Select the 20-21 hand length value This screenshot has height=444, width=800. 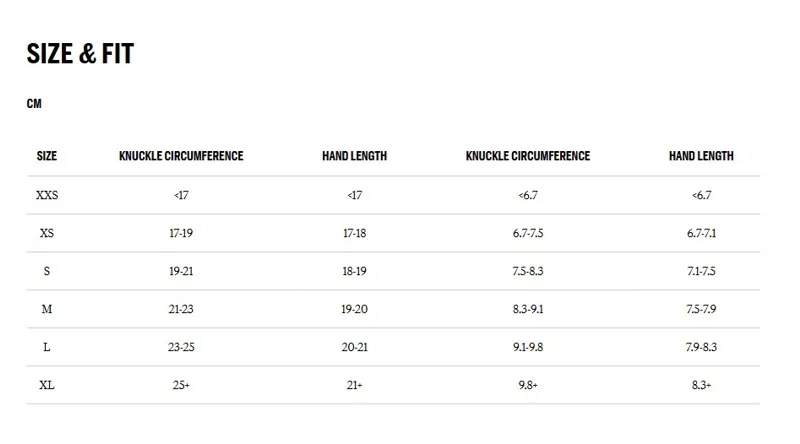(x=355, y=347)
